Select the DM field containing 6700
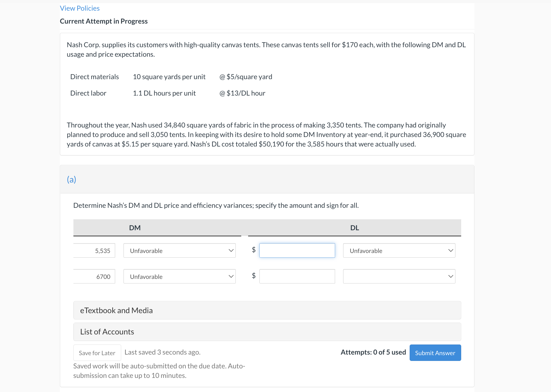Screen dimensions: 551x392 pyautogui.click(x=94, y=276)
